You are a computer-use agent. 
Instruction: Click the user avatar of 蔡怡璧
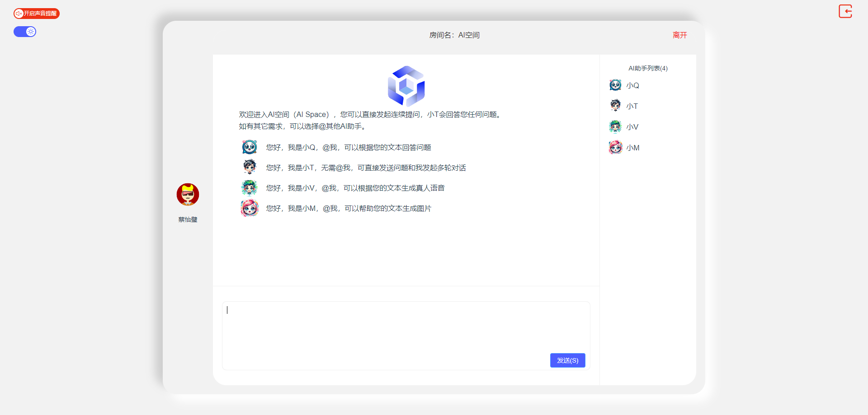click(x=188, y=195)
